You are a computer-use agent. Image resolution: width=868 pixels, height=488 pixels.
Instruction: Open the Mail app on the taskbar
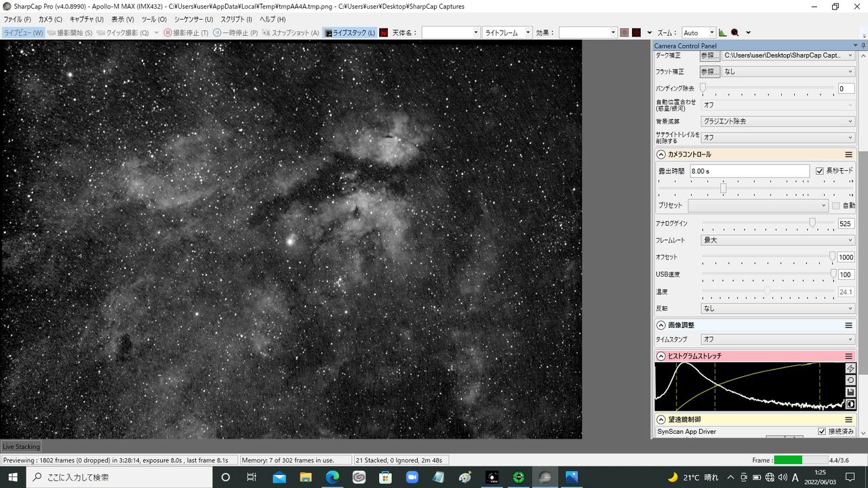coord(279,477)
